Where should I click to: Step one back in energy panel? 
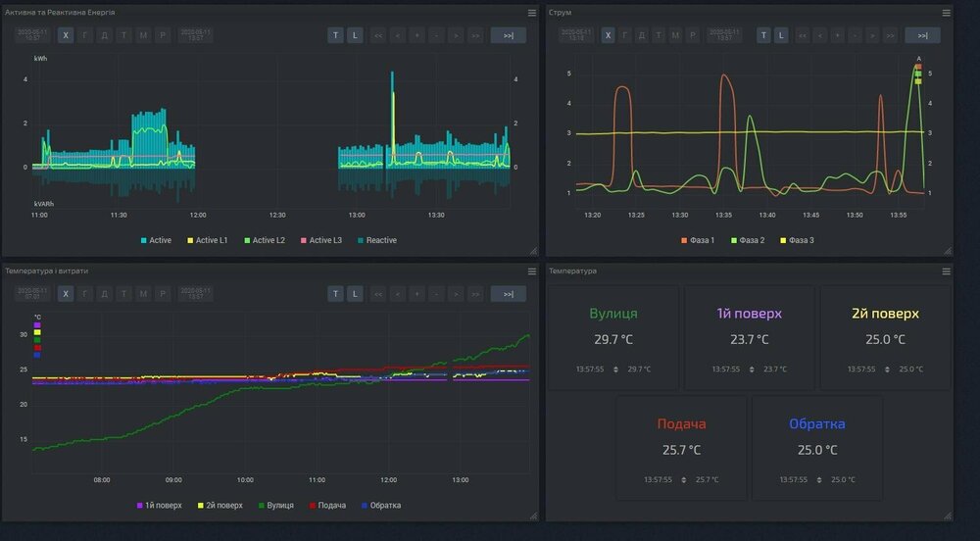coord(398,35)
